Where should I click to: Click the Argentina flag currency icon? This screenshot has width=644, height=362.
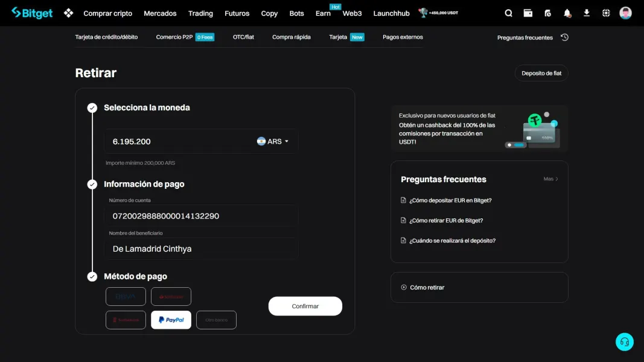[261, 141]
